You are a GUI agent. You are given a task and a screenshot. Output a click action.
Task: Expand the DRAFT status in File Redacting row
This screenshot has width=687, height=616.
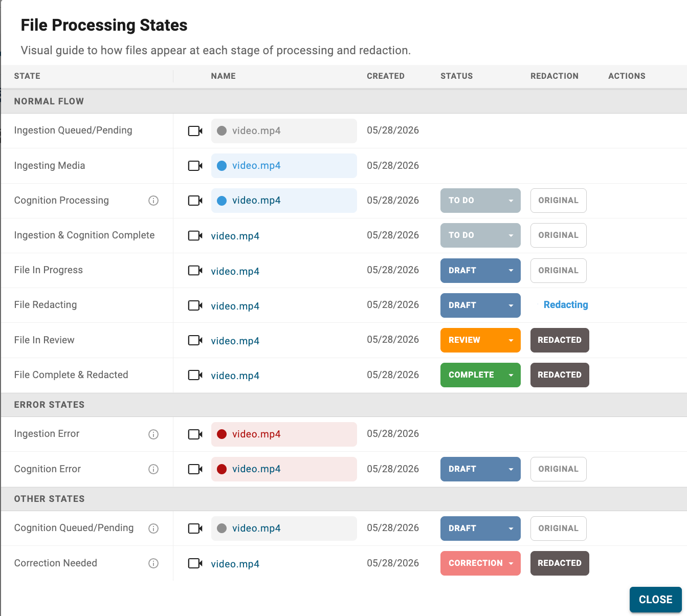click(480, 305)
